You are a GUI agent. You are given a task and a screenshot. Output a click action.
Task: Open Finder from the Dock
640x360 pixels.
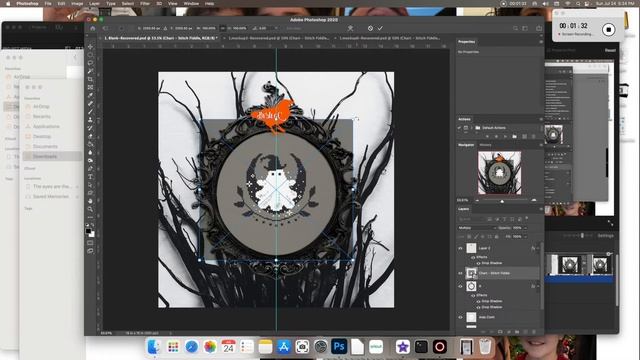coord(154,347)
